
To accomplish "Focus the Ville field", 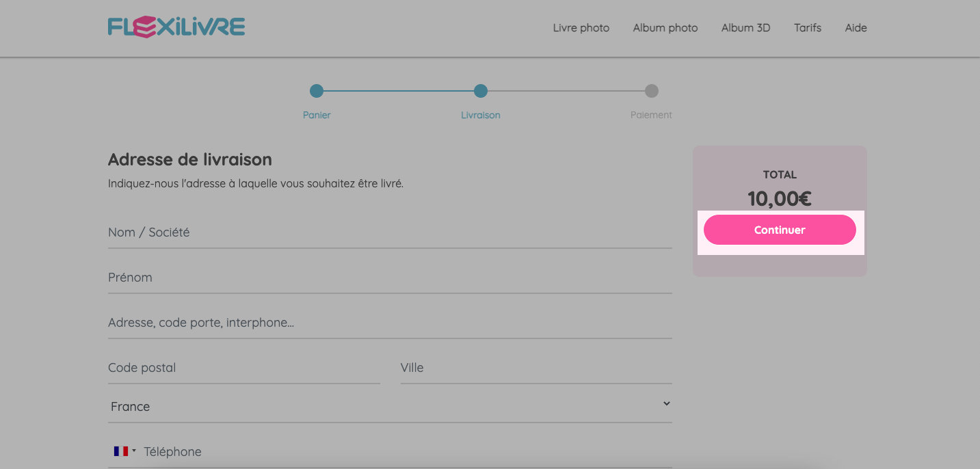I will coord(536,368).
